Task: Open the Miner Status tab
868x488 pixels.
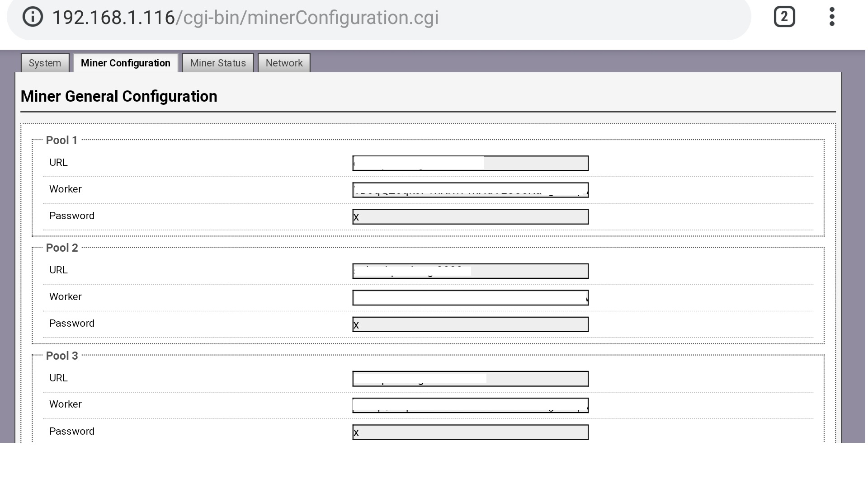Action: 218,63
